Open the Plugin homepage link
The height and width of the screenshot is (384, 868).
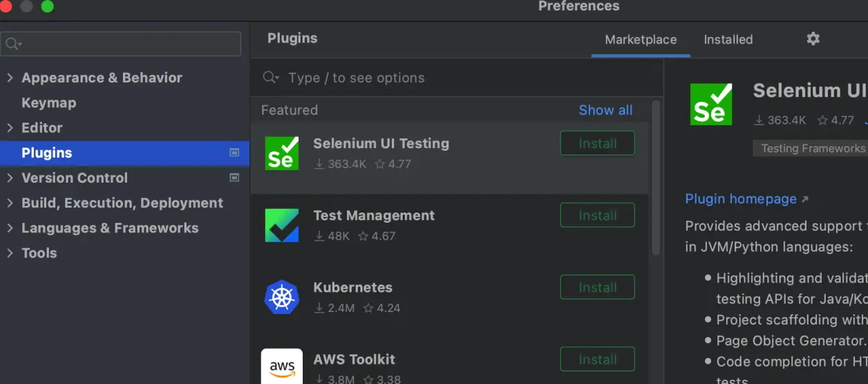coord(741,199)
